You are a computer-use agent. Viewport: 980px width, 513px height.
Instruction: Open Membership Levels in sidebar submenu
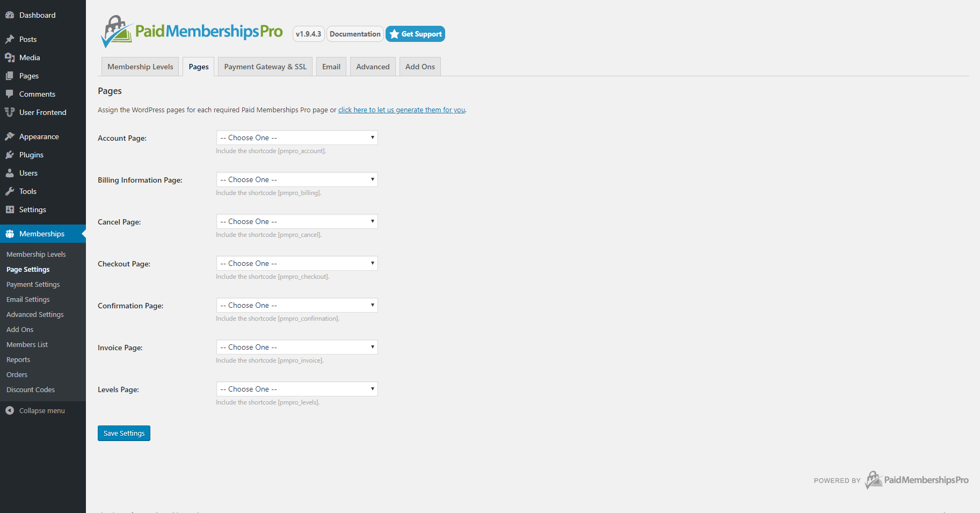click(x=36, y=254)
